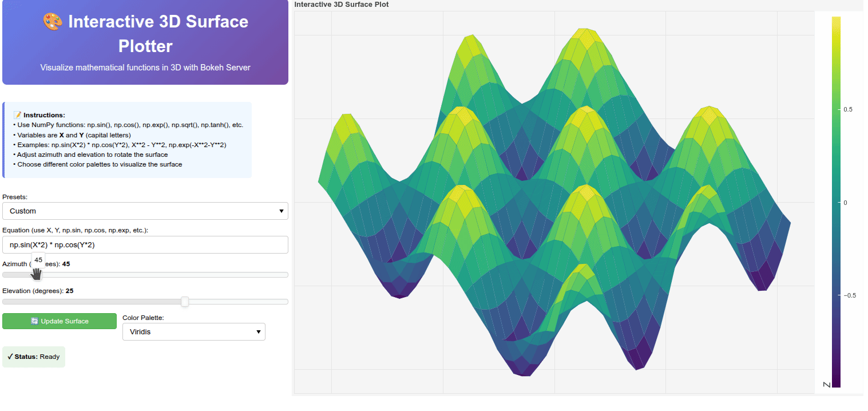Click the bold Elevation value 25

click(x=69, y=291)
